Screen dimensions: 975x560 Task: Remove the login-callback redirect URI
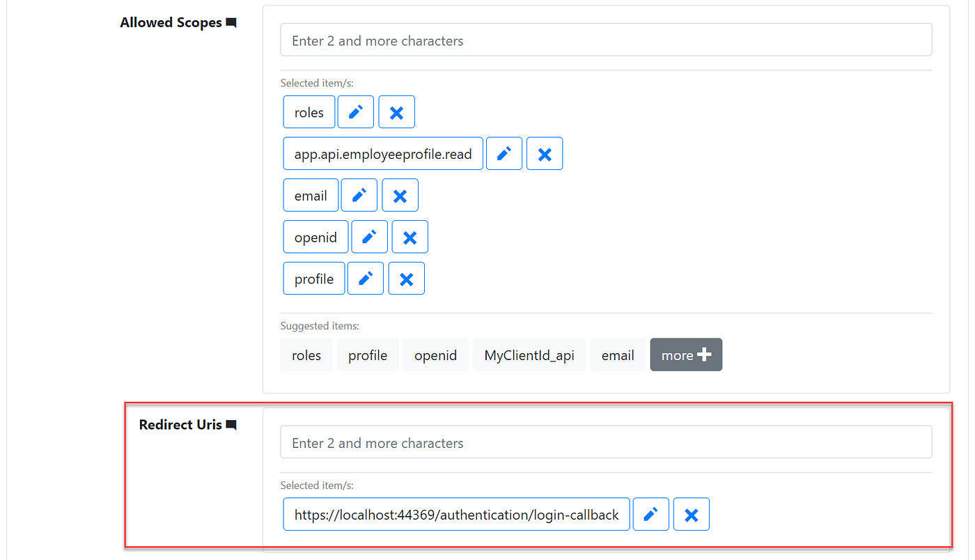691,514
